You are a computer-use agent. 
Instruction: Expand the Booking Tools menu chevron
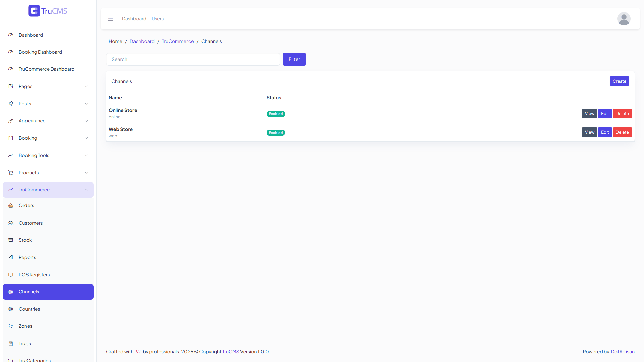tap(86, 155)
